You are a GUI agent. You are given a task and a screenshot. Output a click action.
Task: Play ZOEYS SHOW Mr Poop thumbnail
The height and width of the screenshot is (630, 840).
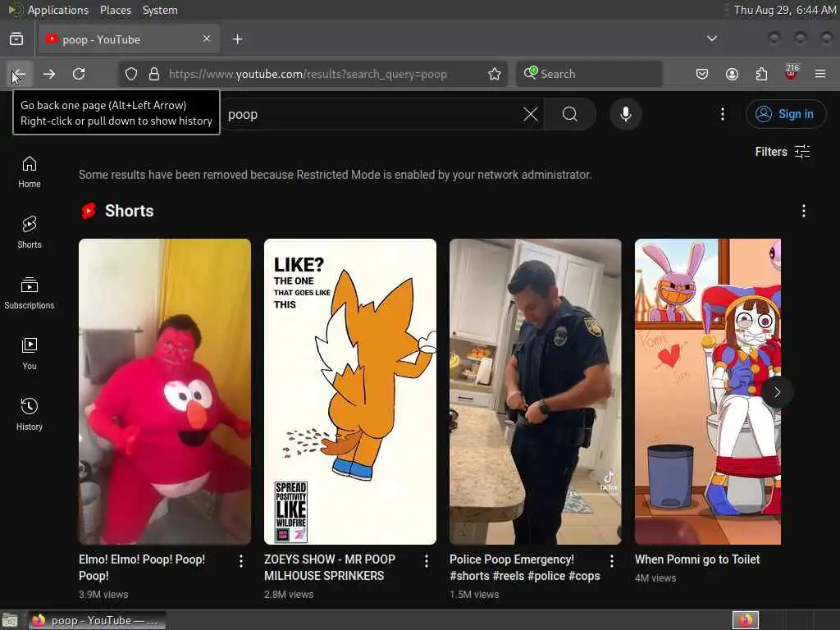click(349, 391)
